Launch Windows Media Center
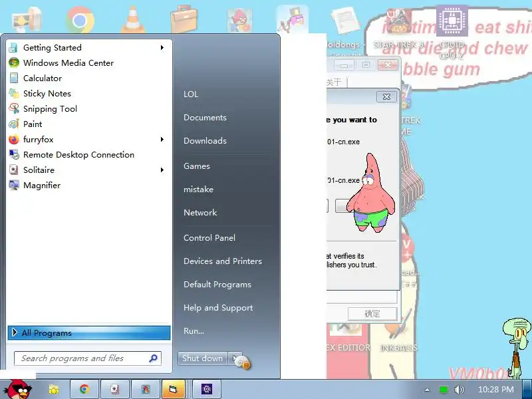The height and width of the screenshot is (399, 532). point(88,63)
